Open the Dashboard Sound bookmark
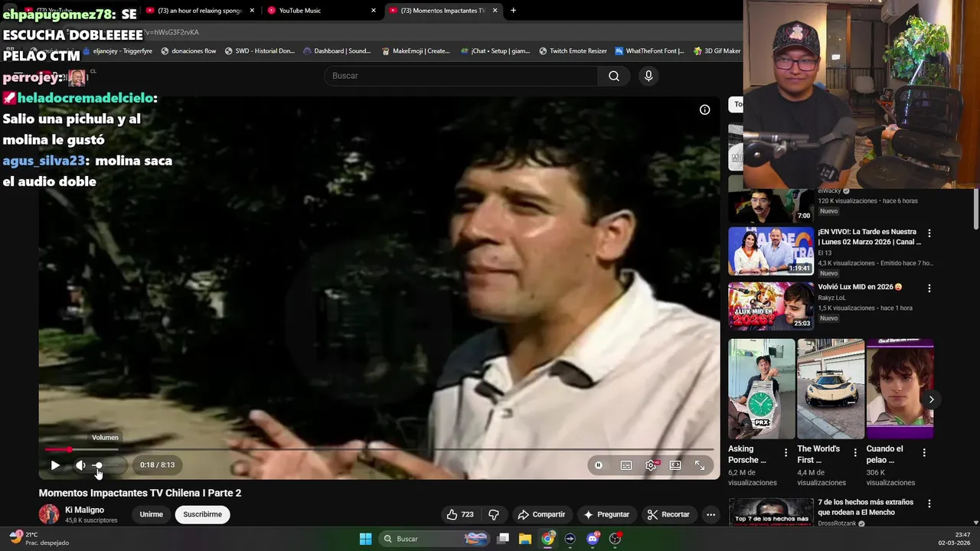Screen dimensions: 980x551 (337, 51)
